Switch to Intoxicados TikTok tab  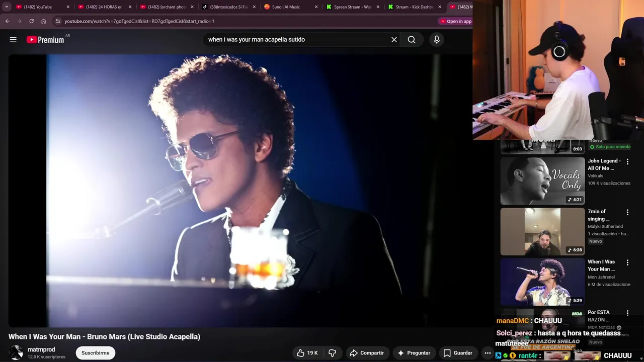(229, 7)
